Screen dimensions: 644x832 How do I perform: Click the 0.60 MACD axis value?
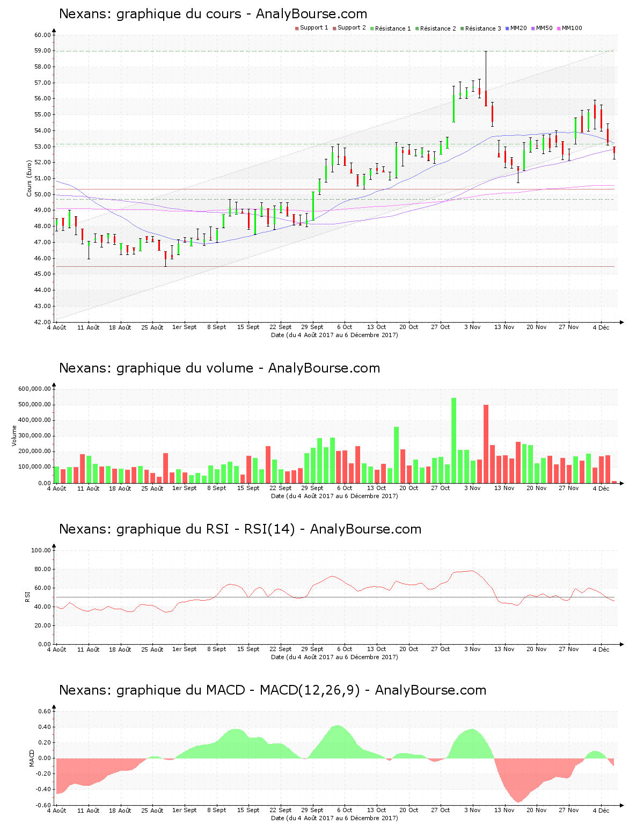point(45,711)
